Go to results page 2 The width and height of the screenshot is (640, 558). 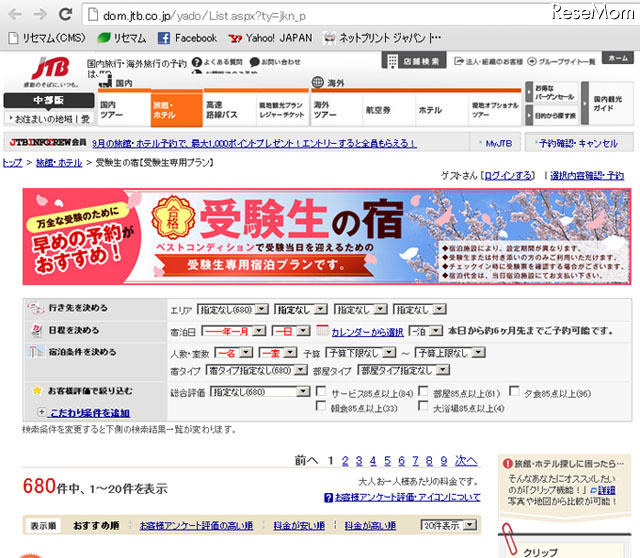[x=345, y=461]
